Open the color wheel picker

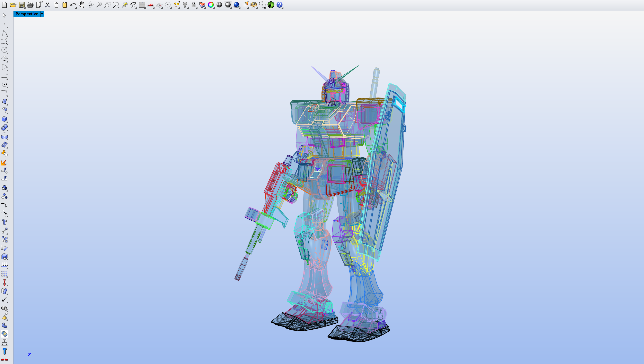click(x=211, y=5)
